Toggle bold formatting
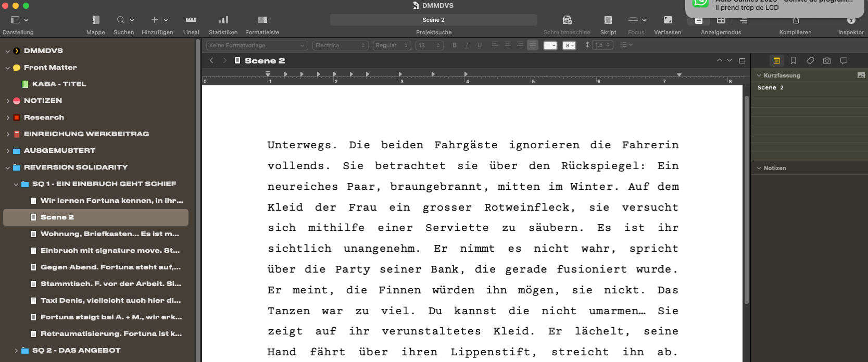868x362 pixels. tap(455, 45)
